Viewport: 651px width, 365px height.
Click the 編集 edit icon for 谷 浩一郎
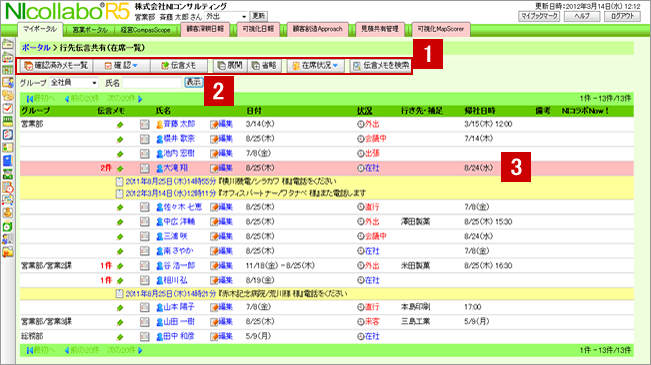221,266
